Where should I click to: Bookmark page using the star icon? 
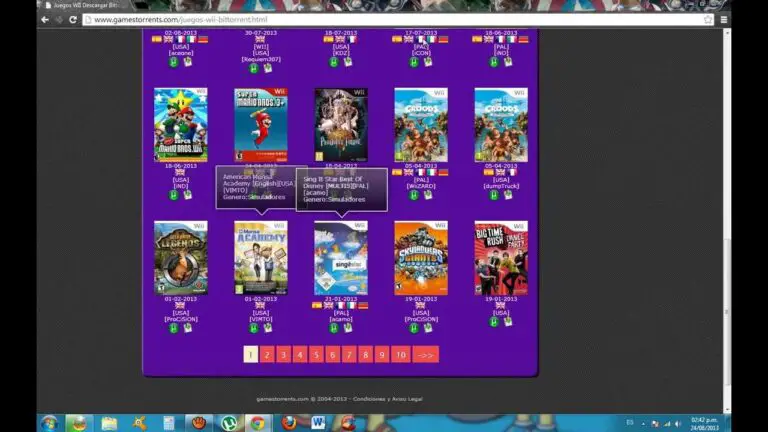tap(708, 20)
